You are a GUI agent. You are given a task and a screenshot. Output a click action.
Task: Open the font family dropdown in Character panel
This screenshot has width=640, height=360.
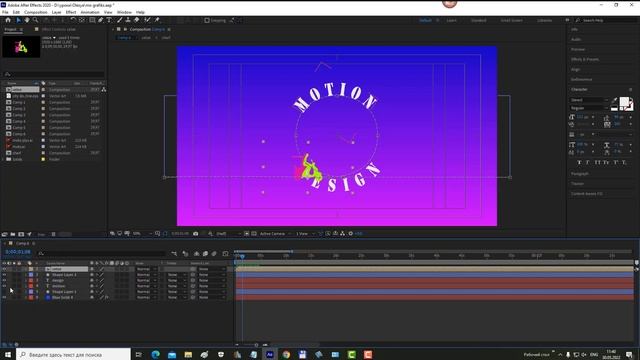[x=589, y=100]
